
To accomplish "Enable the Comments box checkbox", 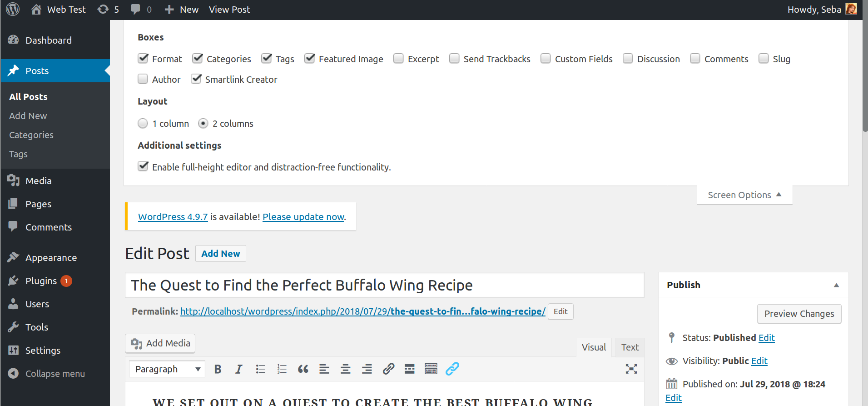I will pyautogui.click(x=695, y=59).
